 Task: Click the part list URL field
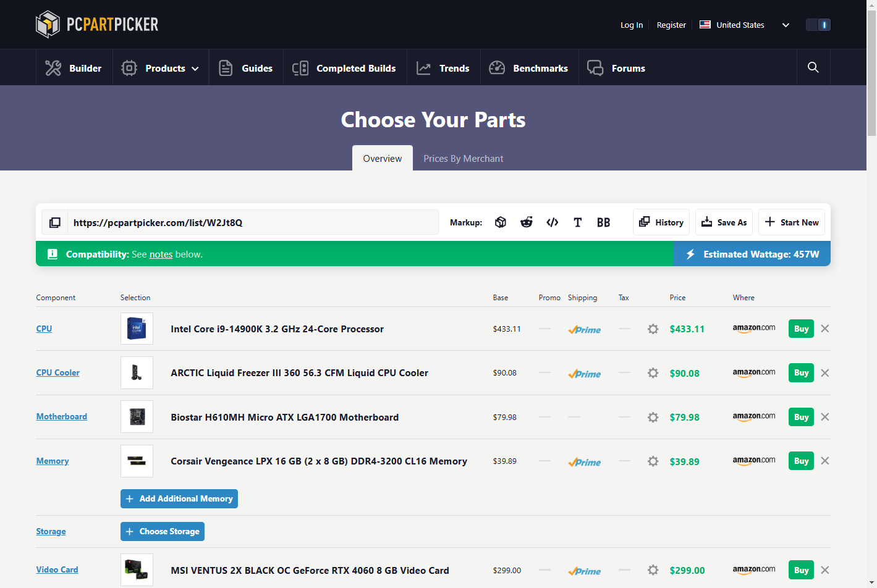pyautogui.click(x=252, y=222)
